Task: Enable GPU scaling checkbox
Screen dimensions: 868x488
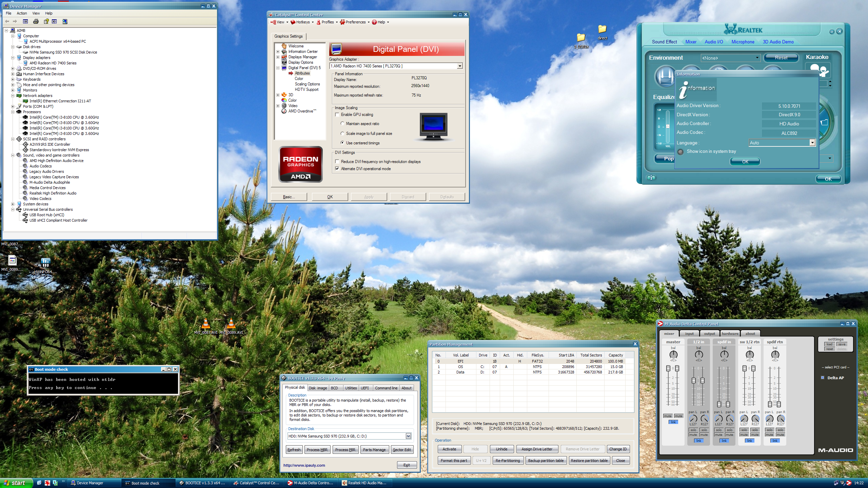Action: point(337,115)
